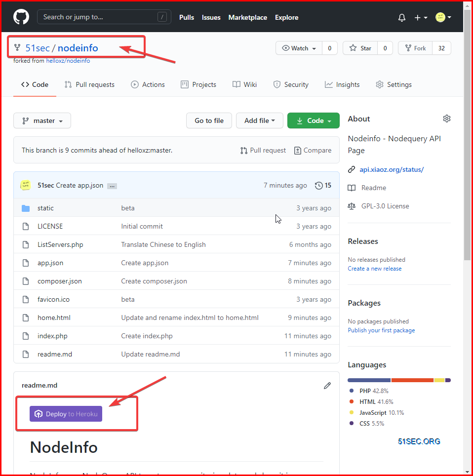Click Compare in the branch banner
Viewport: 473px width, 476px height.
pyautogui.click(x=313, y=150)
